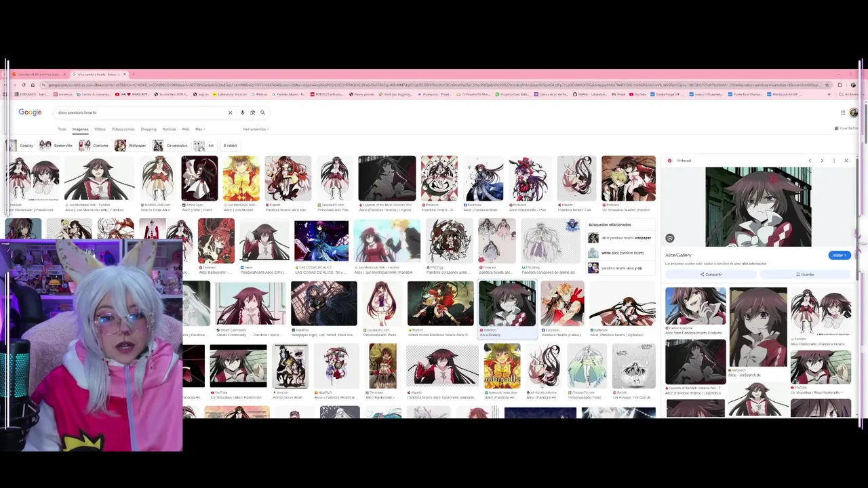The image size is (868, 488).
Task: Click the Compartir share button
Action: tap(711, 274)
